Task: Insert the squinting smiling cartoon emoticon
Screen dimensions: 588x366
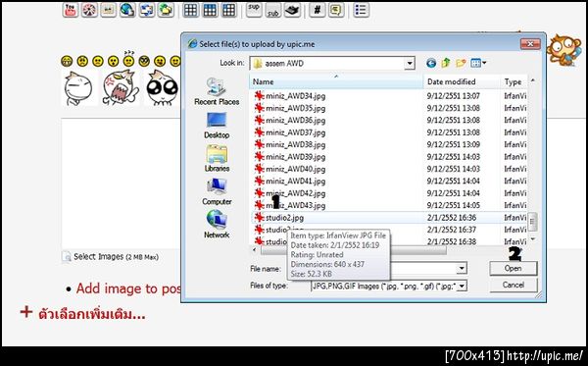Action: pyautogui.click(x=78, y=89)
